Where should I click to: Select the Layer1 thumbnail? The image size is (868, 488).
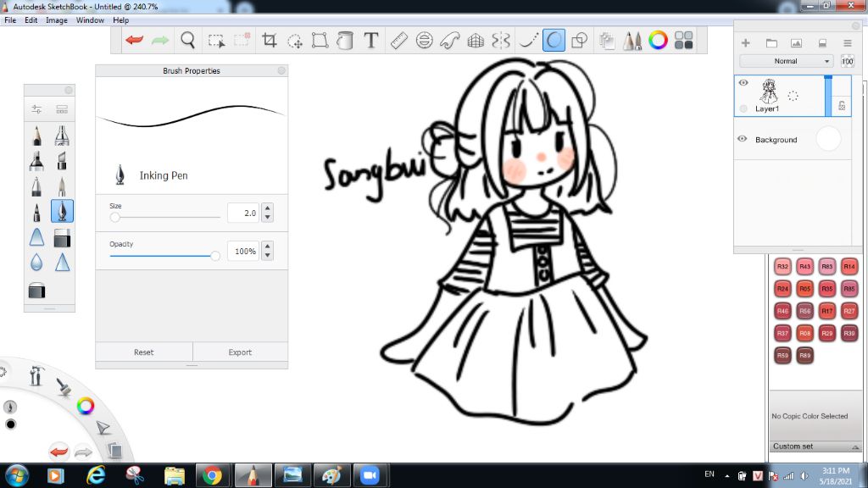[768, 91]
